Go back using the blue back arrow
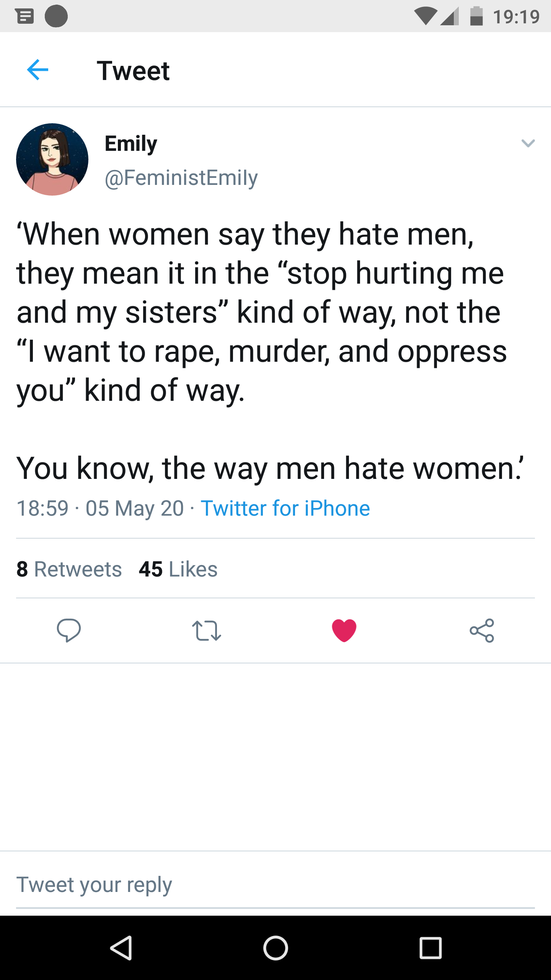This screenshot has height=980, width=551. point(37,70)
